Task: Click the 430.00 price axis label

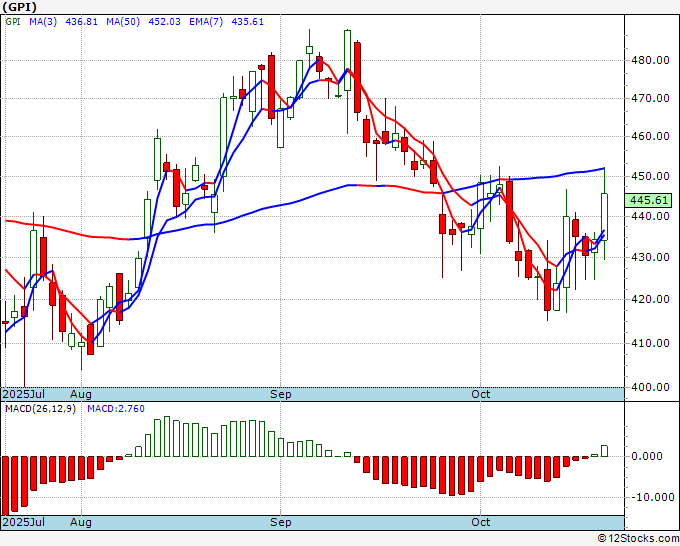Action: (x=650, y=257)
